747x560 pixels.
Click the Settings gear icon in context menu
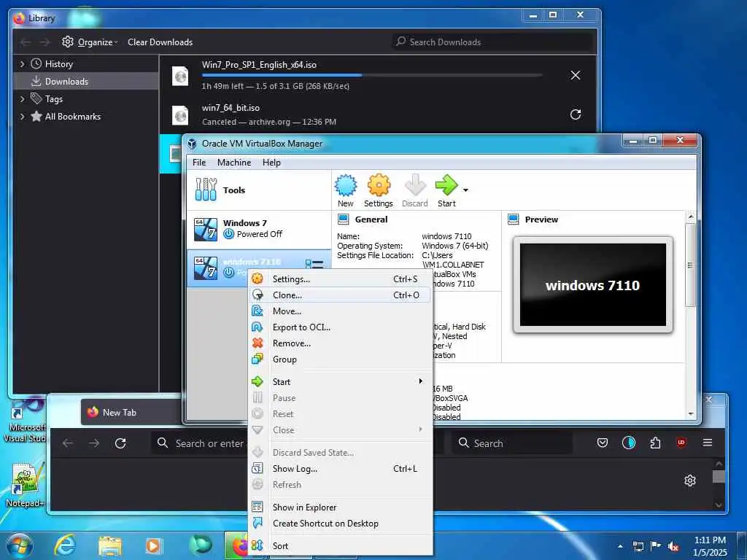(258, 279)
